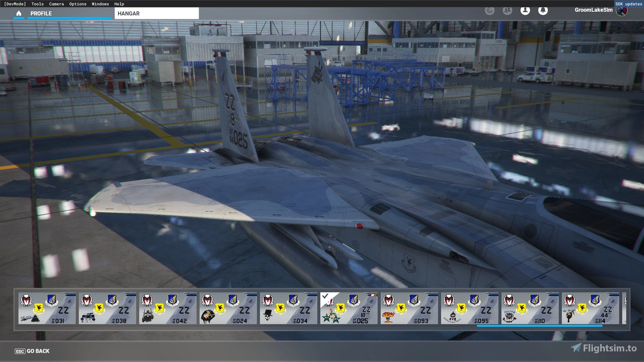Open the Help menu
The width and height of the screenshot is (644, 362).
[119, 4]
